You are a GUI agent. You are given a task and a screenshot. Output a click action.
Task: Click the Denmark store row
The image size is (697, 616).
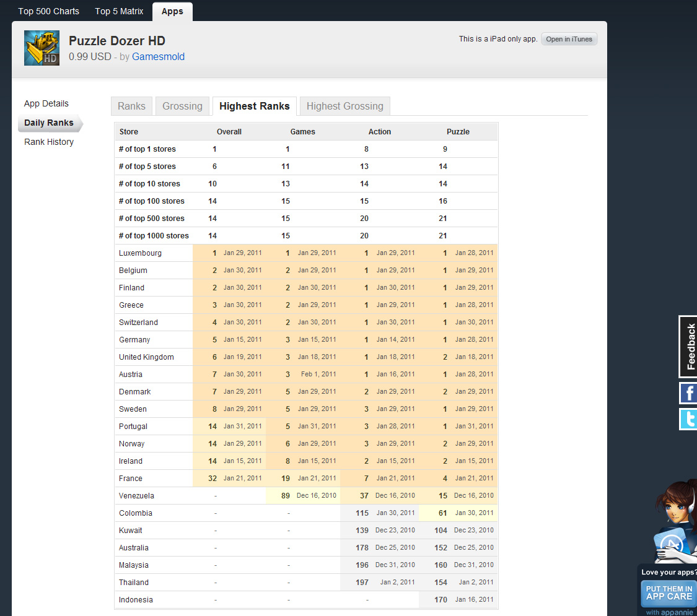(x=306, y=392)
